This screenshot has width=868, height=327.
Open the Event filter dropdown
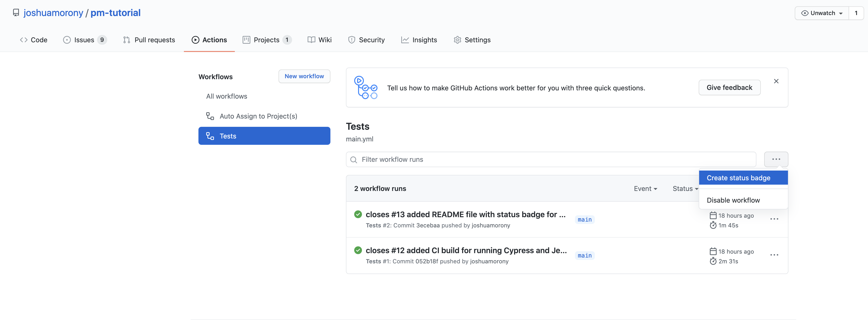click(645, 189)
